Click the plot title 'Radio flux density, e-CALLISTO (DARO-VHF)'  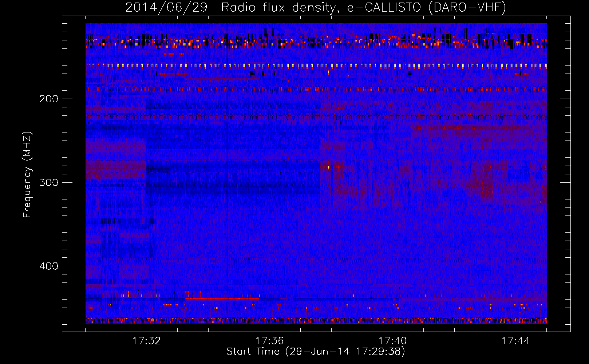(x=363, y=7)
